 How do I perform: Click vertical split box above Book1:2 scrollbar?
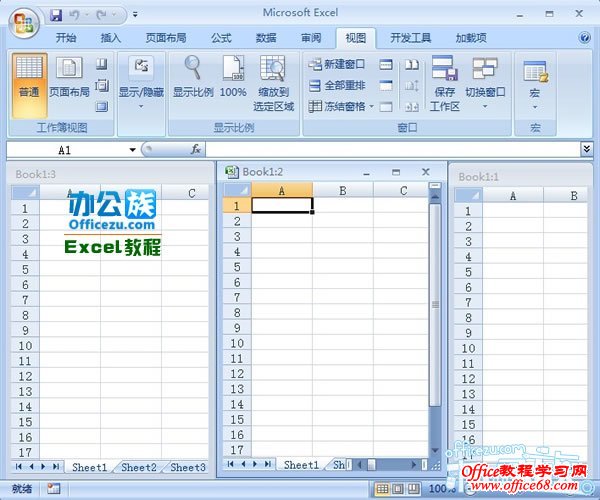pos(435,186)
